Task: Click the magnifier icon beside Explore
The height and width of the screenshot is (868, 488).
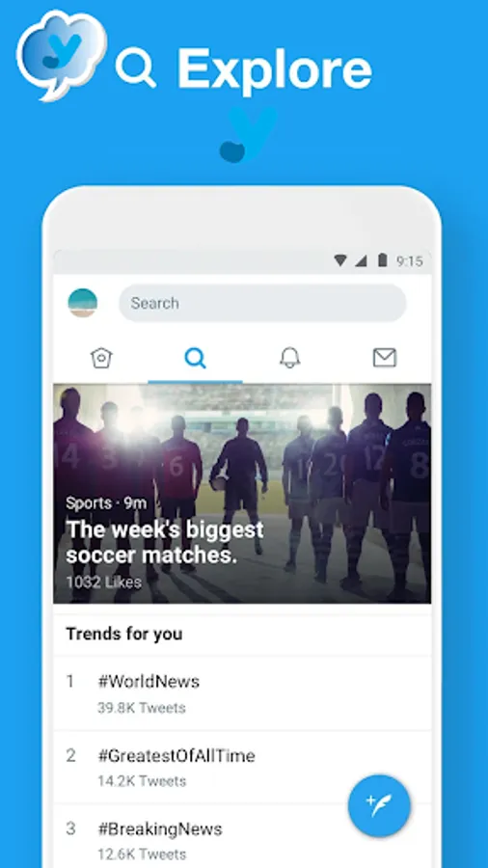Action: pos(136,68)
